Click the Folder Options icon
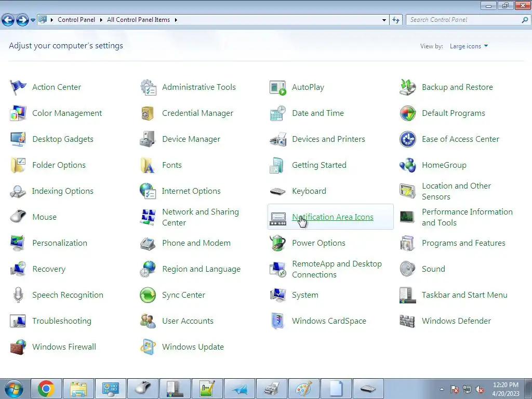 (18, 165)
